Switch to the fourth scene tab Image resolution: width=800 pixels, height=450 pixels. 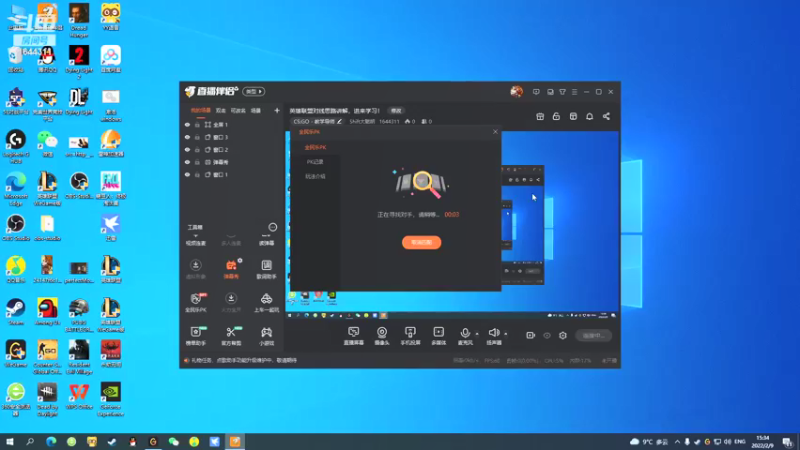click(256, 110)
